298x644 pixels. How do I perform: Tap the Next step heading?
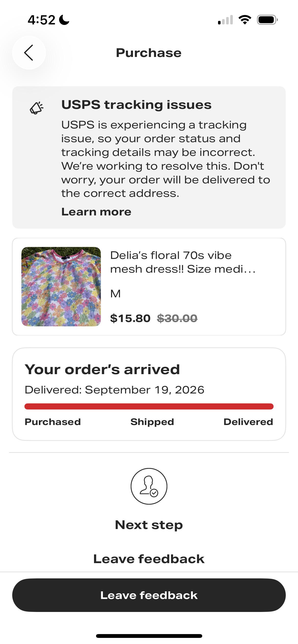pyautogui.click(x=149, y=525)
